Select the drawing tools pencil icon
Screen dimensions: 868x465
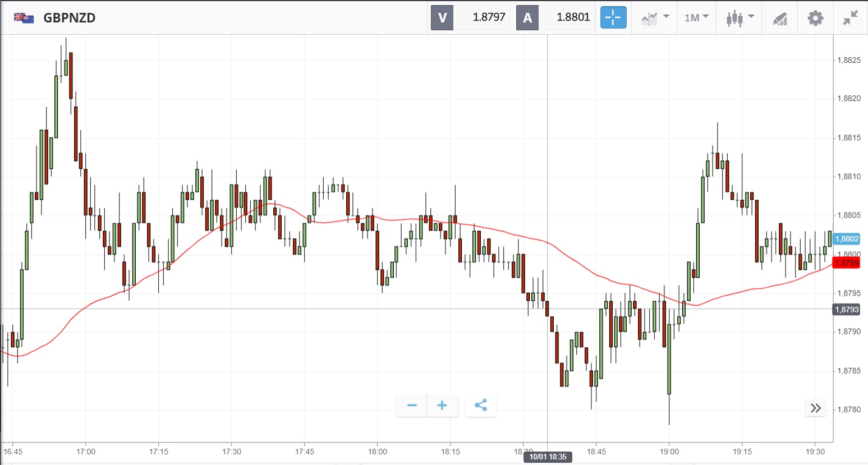780,19
